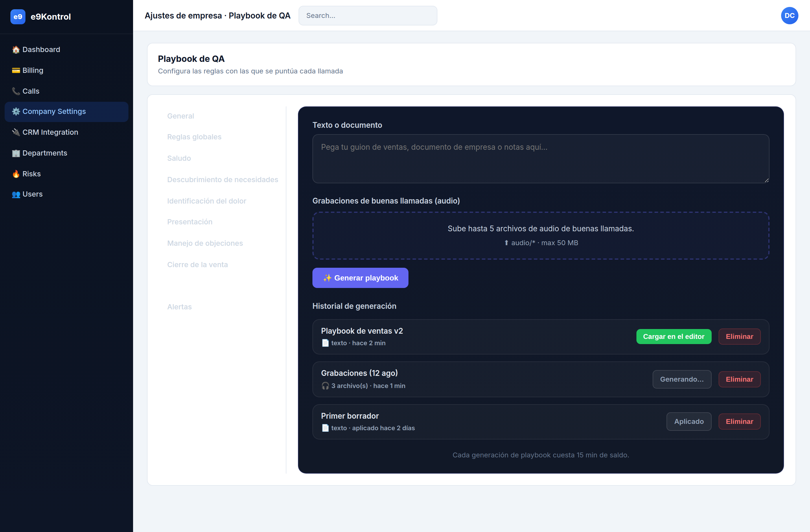
Task: Open Descubrimiento de necesidades tab
Action: (x=222, y=180)
